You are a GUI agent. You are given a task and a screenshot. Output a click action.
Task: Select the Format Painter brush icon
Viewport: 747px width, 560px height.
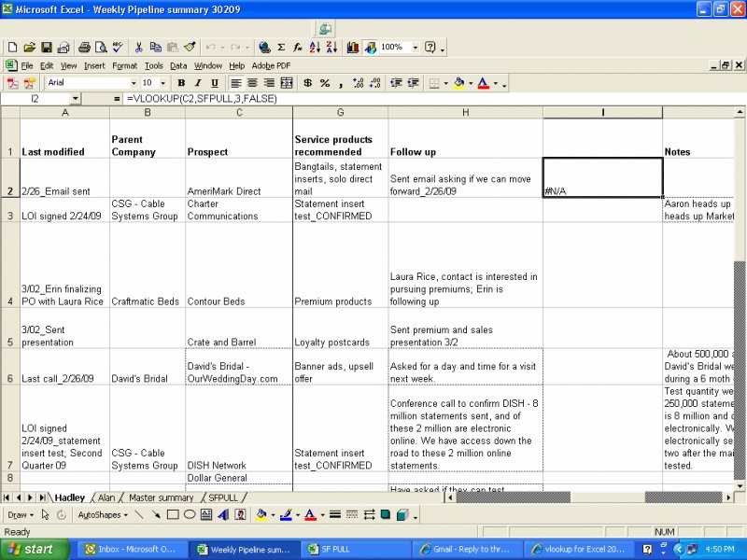(x=190, y=48)
